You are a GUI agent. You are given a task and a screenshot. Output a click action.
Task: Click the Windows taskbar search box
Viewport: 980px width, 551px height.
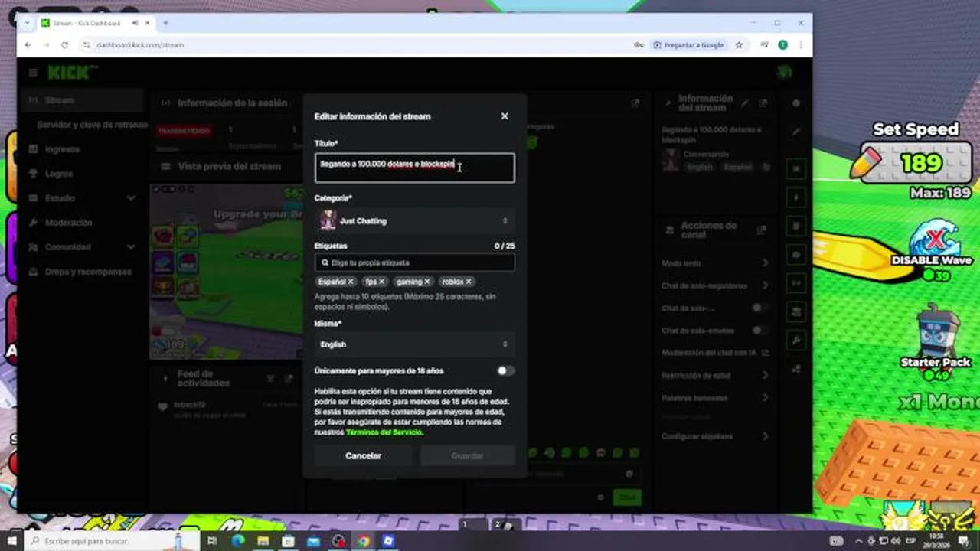pos(111,541)
